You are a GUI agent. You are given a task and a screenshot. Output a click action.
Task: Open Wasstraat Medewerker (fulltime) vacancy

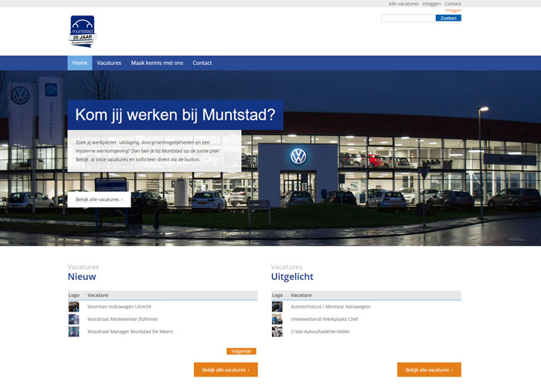[x=122, y=319]
